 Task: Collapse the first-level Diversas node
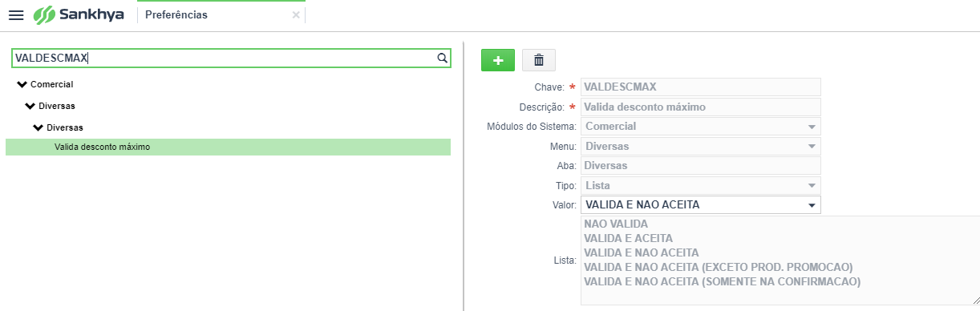30,106
